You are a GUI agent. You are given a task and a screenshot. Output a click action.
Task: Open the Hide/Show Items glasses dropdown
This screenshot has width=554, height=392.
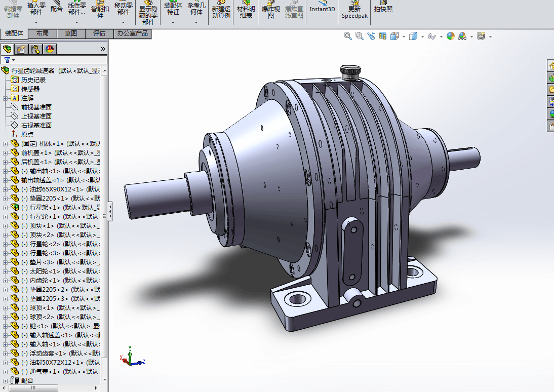tap(441, 37)
